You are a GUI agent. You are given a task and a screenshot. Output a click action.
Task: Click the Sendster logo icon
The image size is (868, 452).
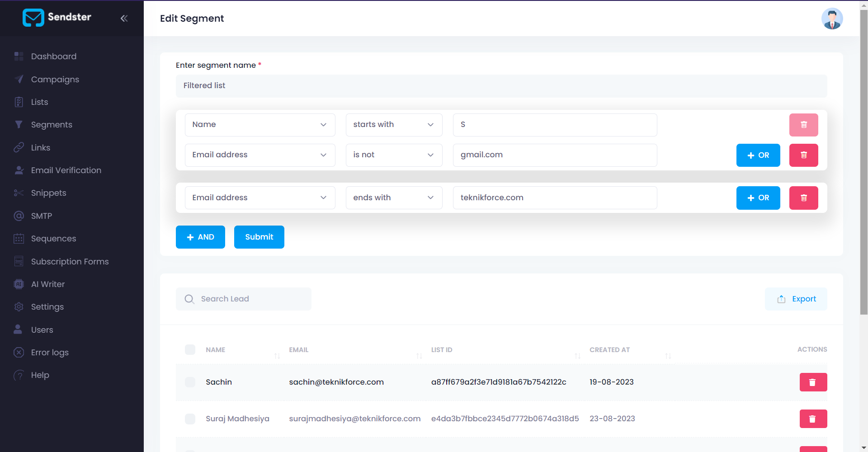(x=33, y=18)
